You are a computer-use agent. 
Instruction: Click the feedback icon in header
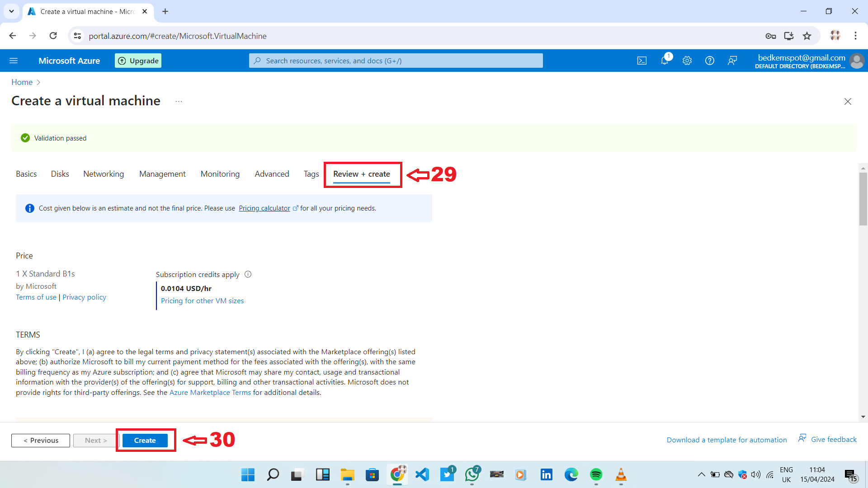pyautogui.click(x=732, y=61)
